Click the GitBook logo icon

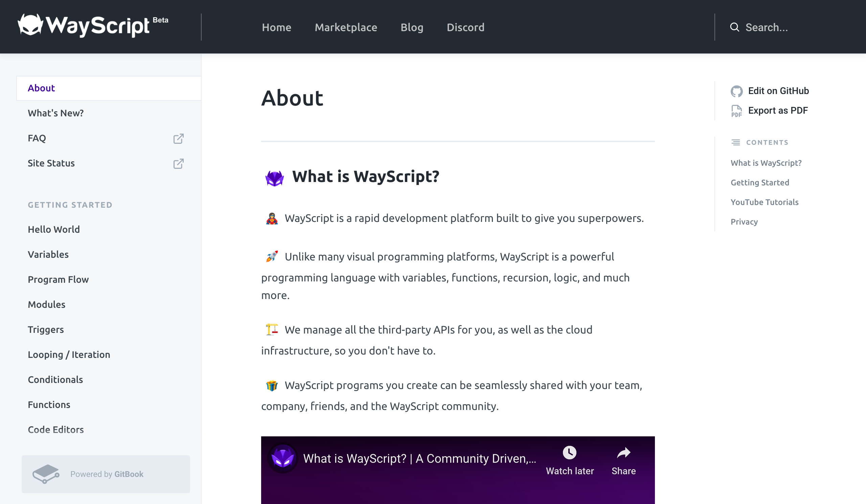click(46, 474)
